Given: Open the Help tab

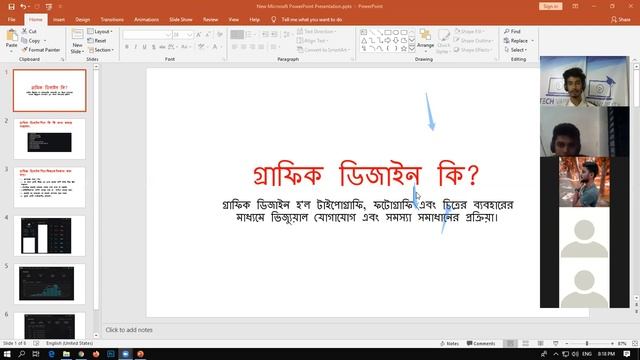Looking at the screenshot, I should [254, 20].
